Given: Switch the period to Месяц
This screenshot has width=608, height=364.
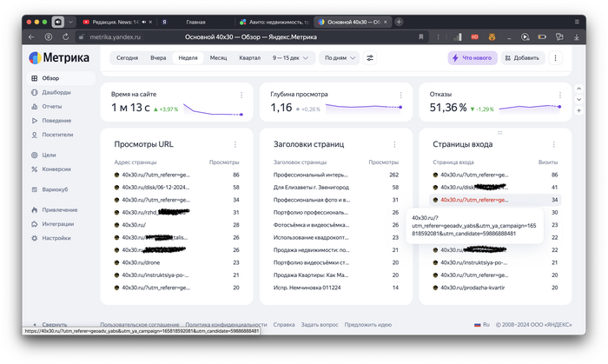Looking at the screenshot, I should point(218,58).
